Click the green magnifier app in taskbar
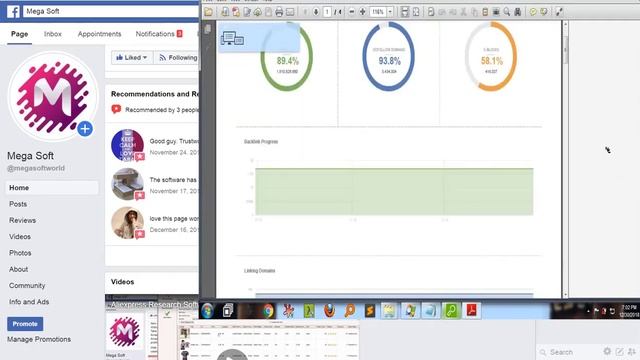Viewport: 640px width, 360px height. point(451,311)
